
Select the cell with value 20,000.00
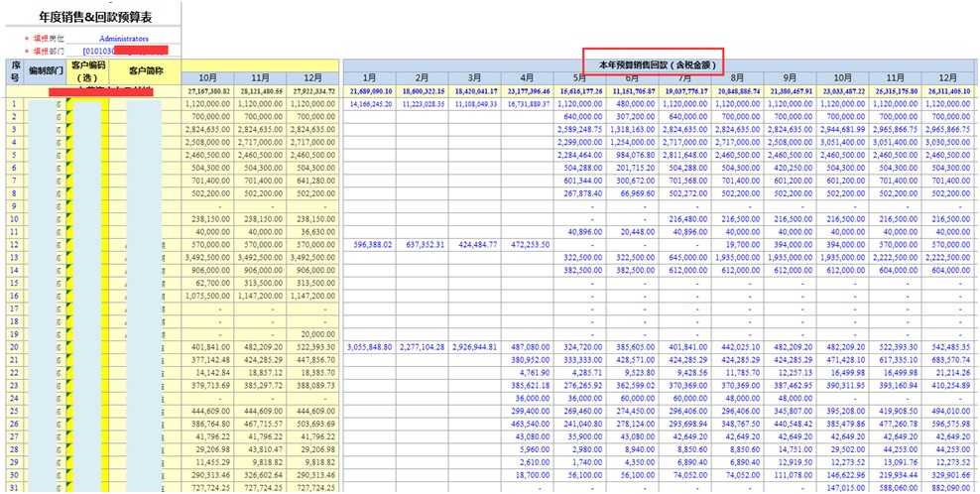(x=312, y=333)
